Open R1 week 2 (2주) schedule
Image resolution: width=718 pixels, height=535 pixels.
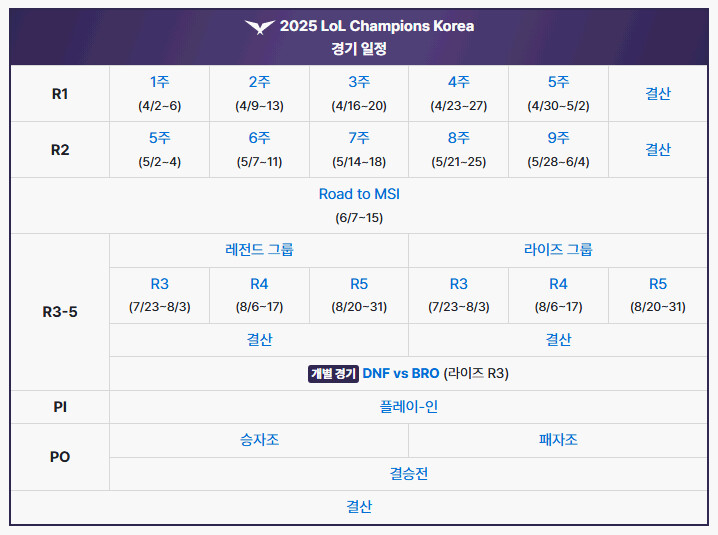[x=259, y=82]
